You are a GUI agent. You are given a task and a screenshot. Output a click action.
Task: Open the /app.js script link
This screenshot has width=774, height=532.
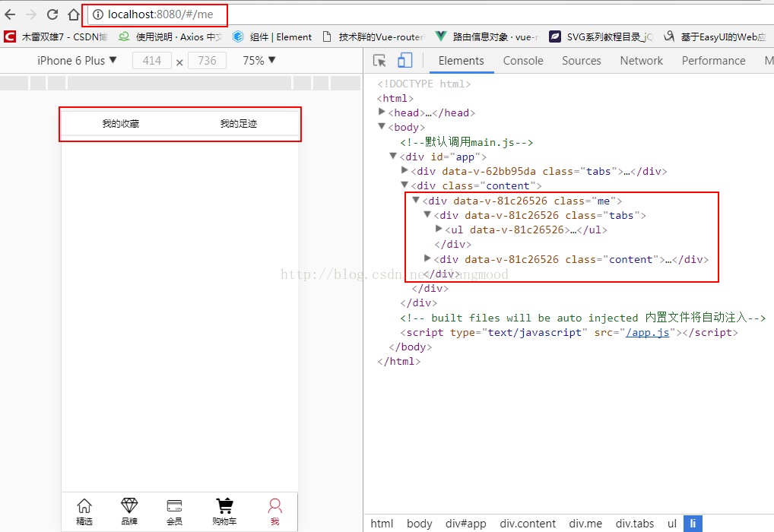point(647,332)
